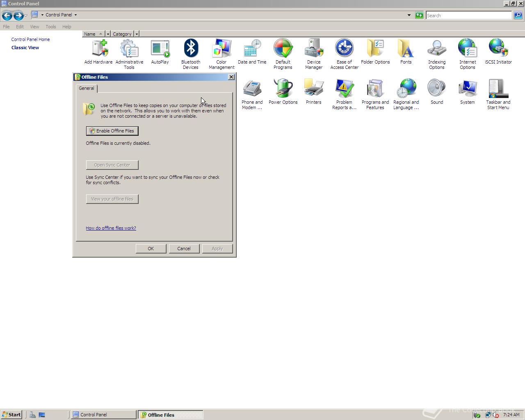The height and width of the screenshot is (420, 525).
Task: Click the system tray clock
Action: [x=511, y=415]
